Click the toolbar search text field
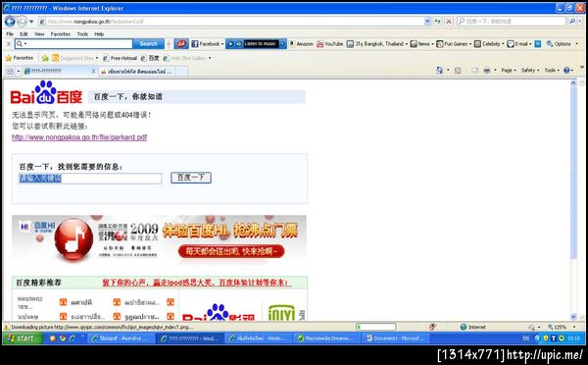The width and height of the screenshot is (588, 365). tap(73, 44)
